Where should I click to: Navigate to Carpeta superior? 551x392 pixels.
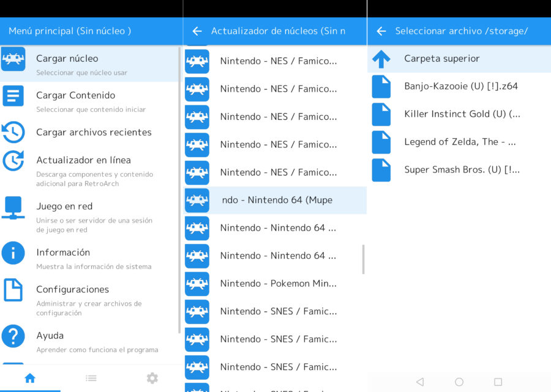[441, 59]
